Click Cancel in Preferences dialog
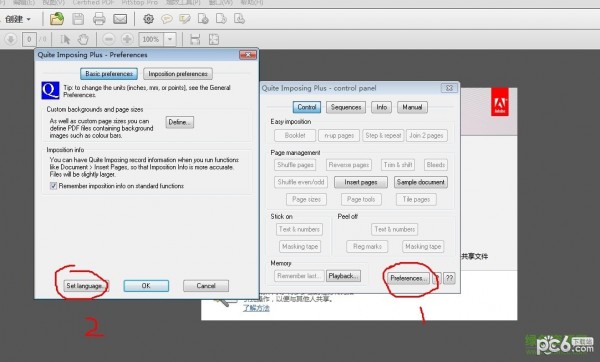Viewport: 600px width, 362px height. 206,285
